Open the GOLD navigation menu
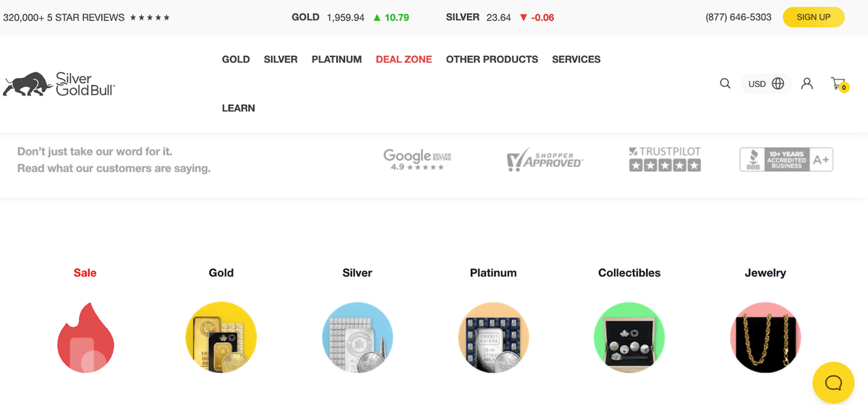This screenshot has height=405, width=868. tap(236, 59)
